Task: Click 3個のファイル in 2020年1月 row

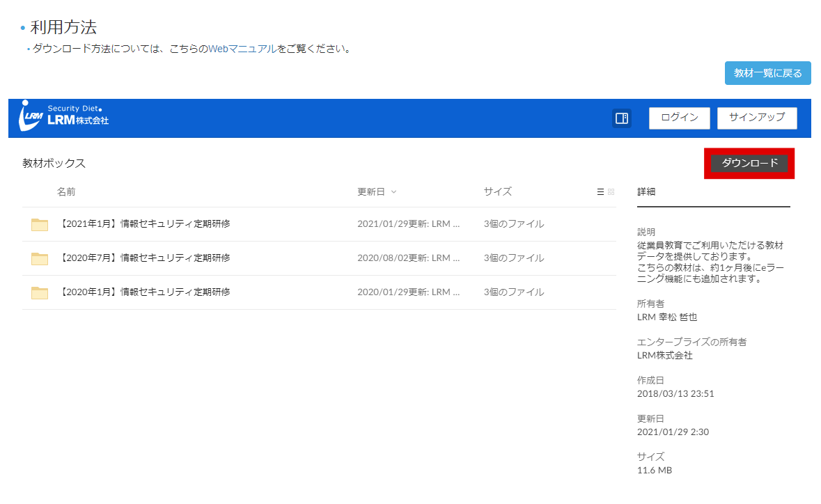Action: (514, 292)
